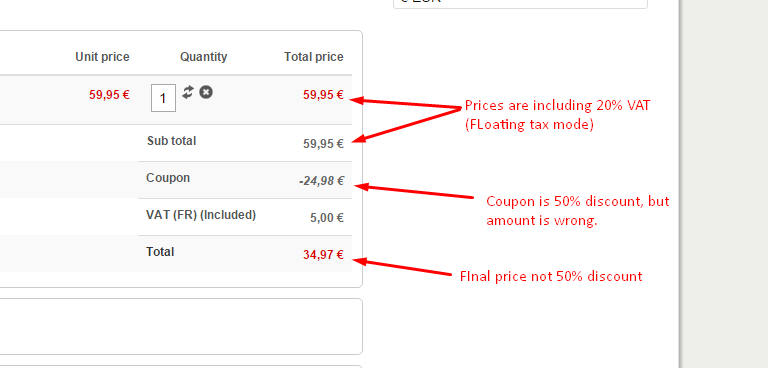768x368 pixels.
Task: Click the coupon discount -24,98 €
Action: 321,181
